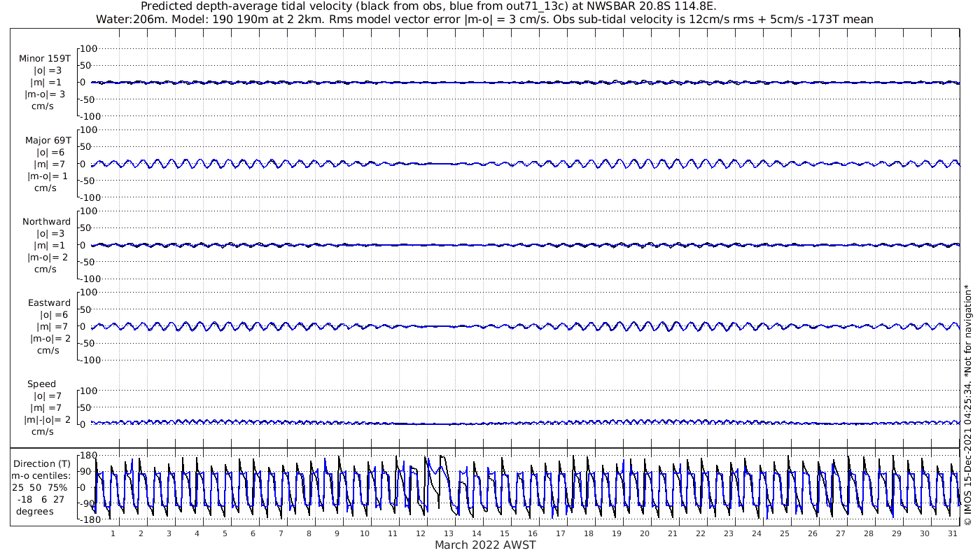Click the 'Minor 159T' panel label

coord(45,59)
